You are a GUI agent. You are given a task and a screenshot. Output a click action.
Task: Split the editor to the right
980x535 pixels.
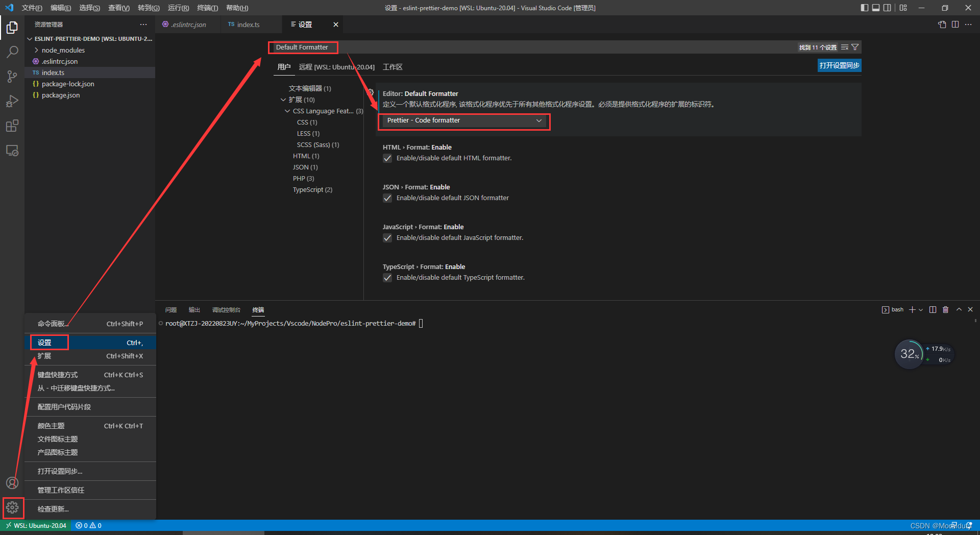[x=955, y=24]
